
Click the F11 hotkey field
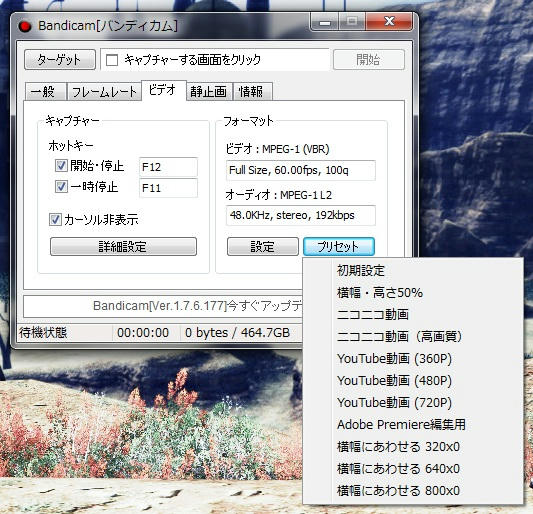pos(168,188)
